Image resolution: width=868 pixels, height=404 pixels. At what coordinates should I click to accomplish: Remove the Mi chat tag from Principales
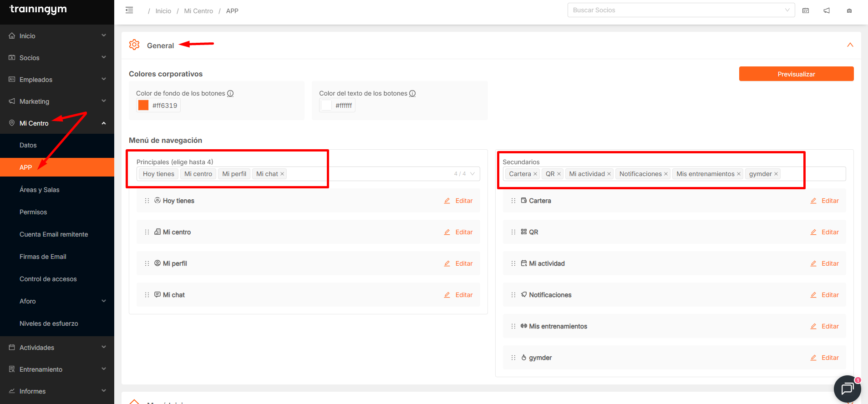pos(282,174)
